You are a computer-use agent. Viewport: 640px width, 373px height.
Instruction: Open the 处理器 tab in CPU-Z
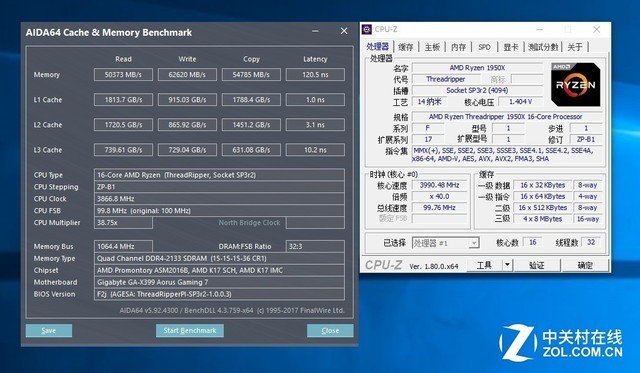378,47
